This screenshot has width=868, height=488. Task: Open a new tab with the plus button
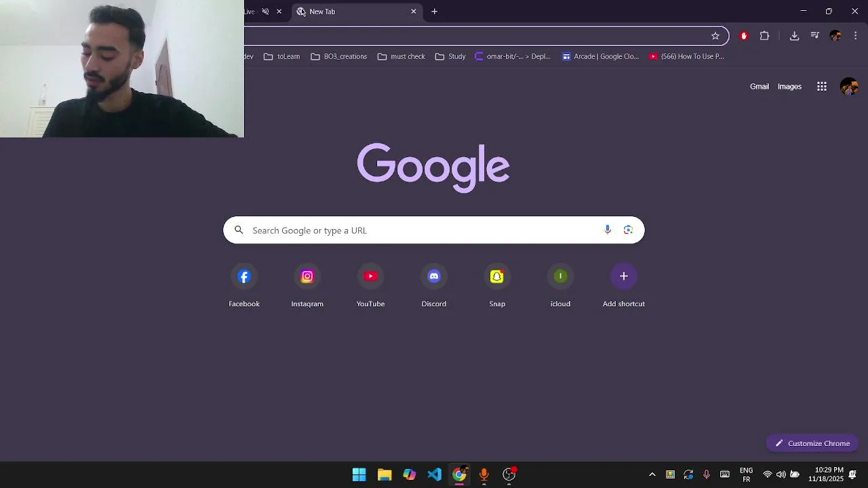(x=435, y=12)
